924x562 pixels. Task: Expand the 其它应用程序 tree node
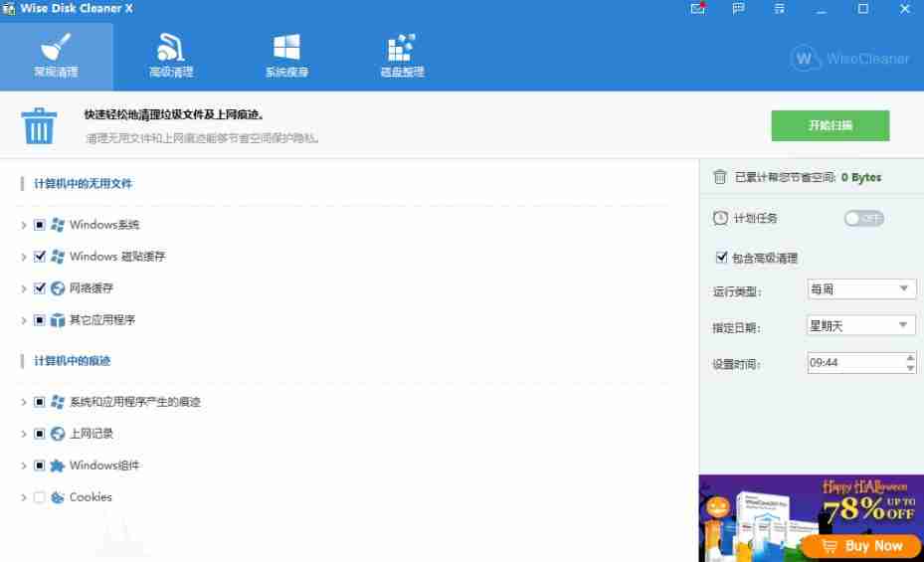click(x=24, y=320)
